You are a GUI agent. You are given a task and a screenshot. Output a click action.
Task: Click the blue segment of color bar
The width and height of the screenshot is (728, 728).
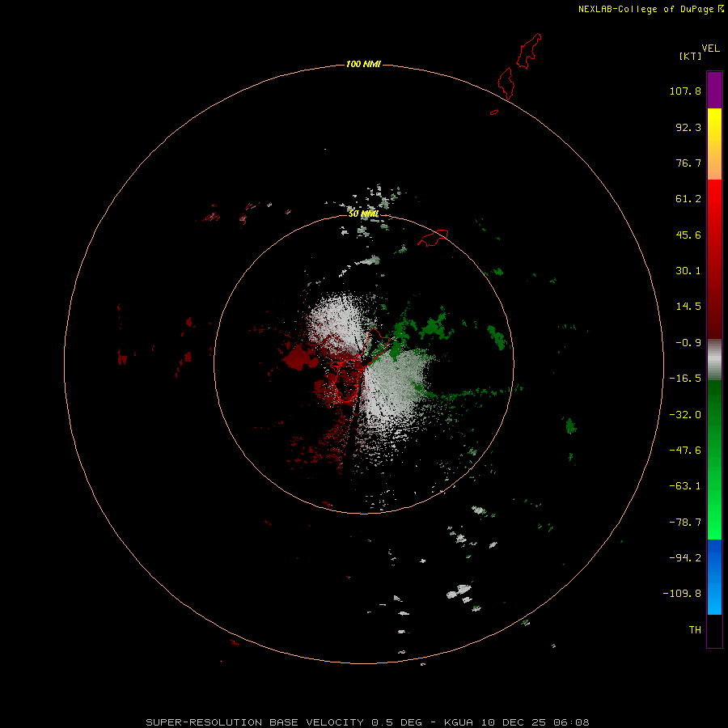click(714, 577)
